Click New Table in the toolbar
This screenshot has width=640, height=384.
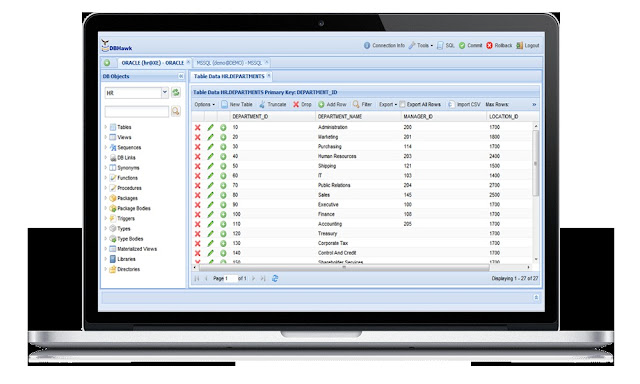pos(237,104)
